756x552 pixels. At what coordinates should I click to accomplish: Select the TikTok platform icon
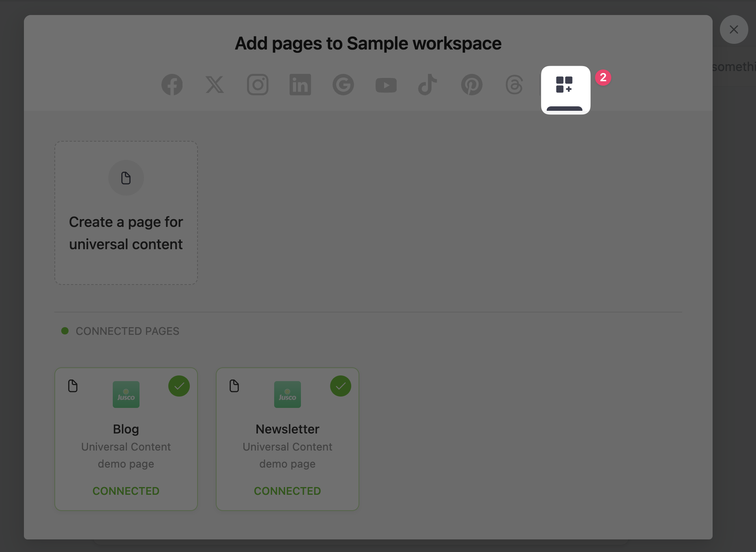click(427, 85)
